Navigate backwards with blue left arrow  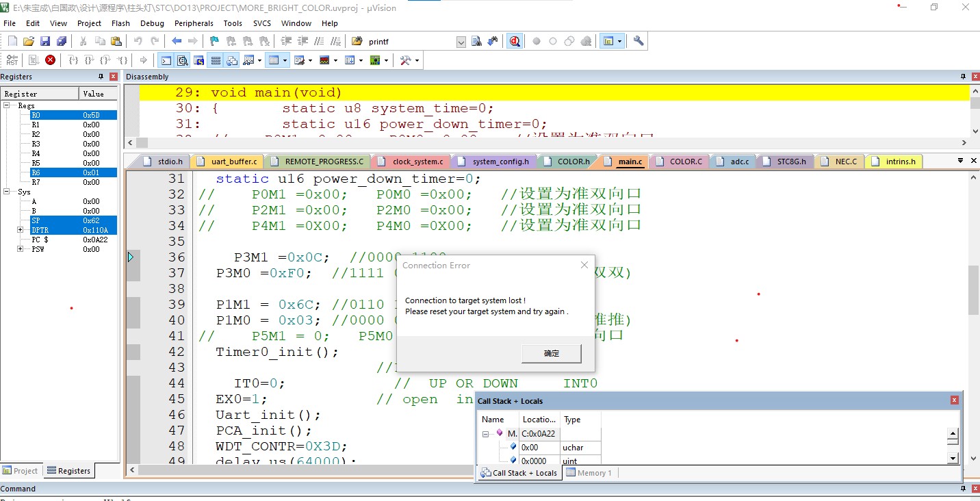[x=177, y=41]
